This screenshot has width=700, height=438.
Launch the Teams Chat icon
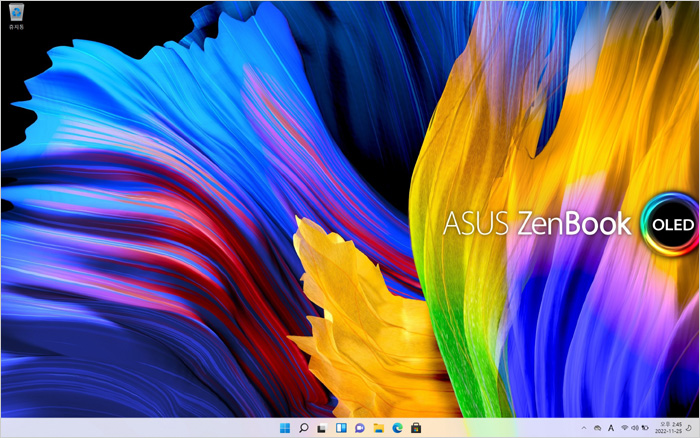[x=360, y=428]
